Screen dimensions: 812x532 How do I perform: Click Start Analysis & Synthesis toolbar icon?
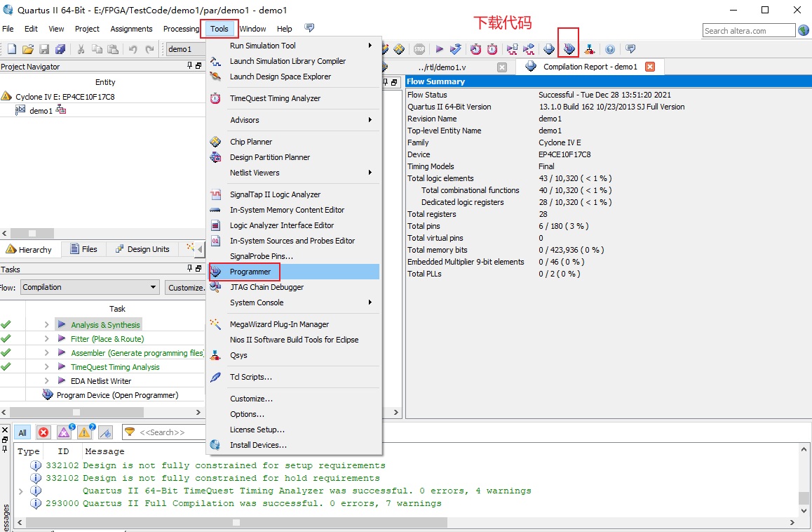(x=456, y=49)
